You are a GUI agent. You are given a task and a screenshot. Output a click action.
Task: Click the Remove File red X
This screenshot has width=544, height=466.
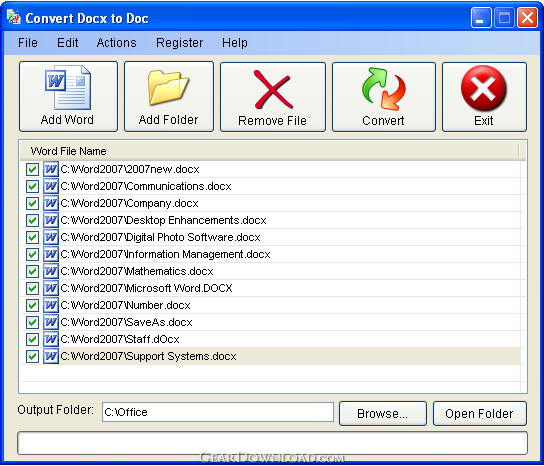(x=273, y=89)
